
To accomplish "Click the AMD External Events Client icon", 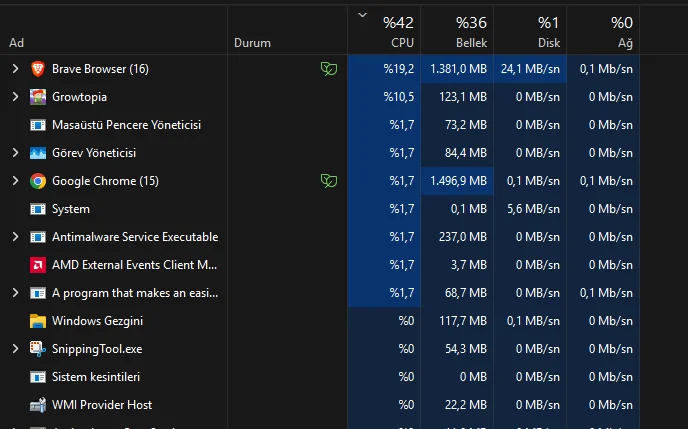I will tap(38, 265).
